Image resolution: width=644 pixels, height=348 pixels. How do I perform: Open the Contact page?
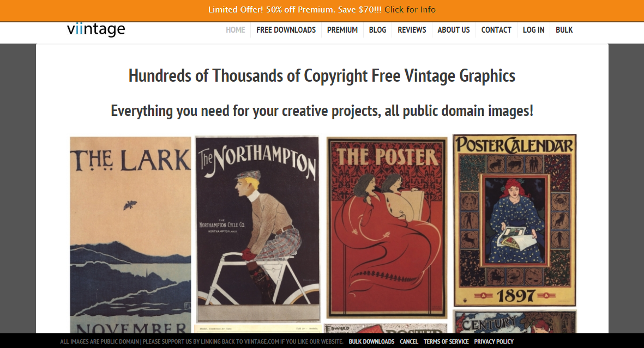tap(496, 30)
